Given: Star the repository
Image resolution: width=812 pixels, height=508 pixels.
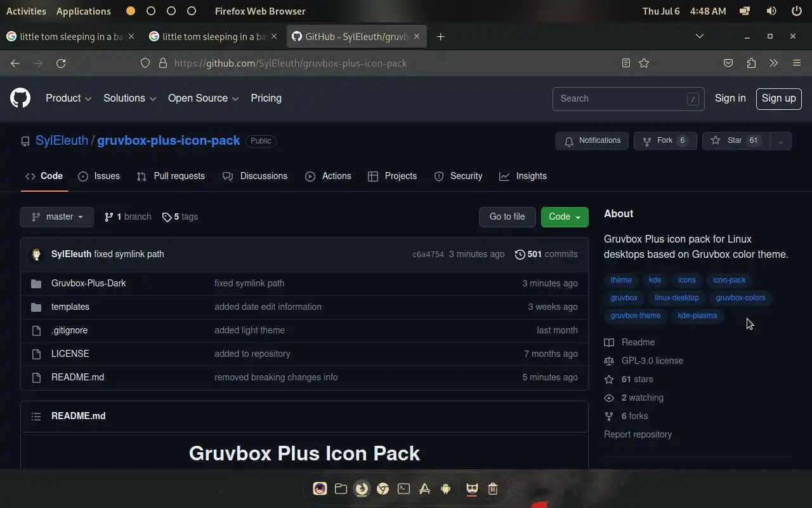Looking at the screenshot, I should pos(736,141).
